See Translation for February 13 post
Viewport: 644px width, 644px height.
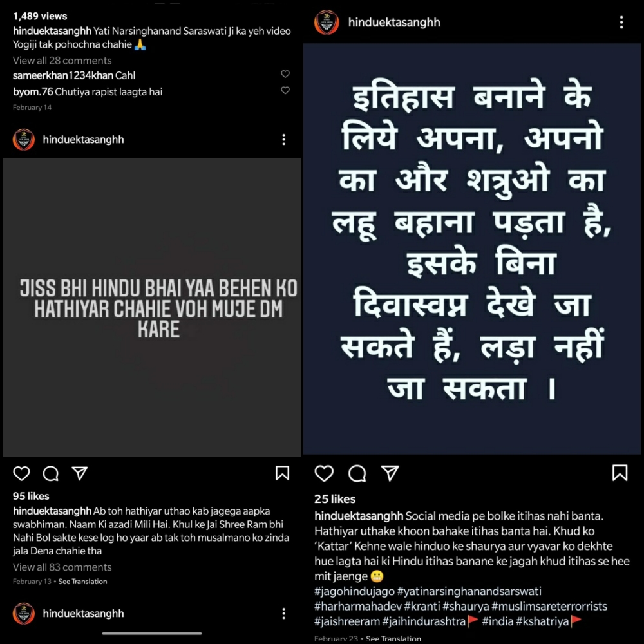tap(82, 581)
